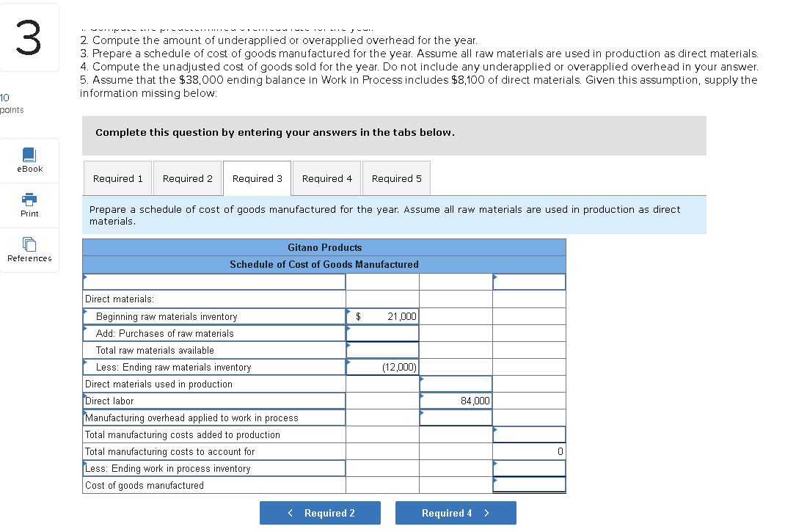Screen dimensions: 785x532
Task: Select the Direct labor 84,000 field
Action: click(x=455, y=400)
